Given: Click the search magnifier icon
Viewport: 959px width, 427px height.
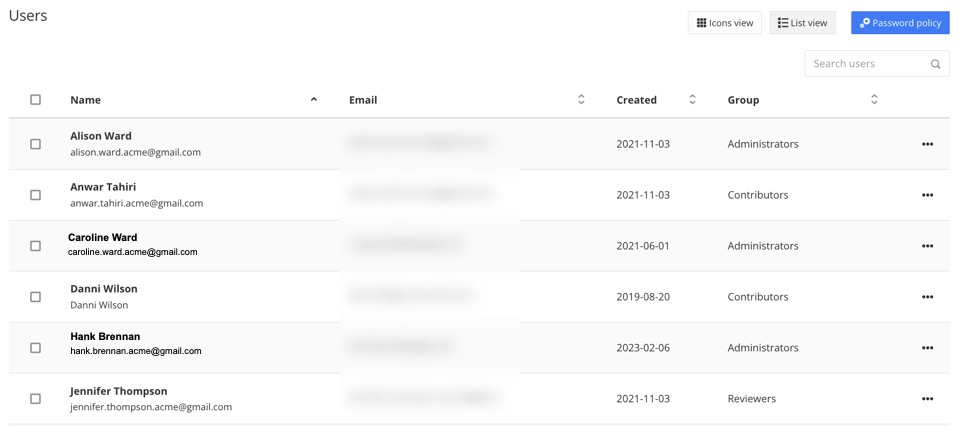Looking at the screenshot, I should [x=935, y=64].
